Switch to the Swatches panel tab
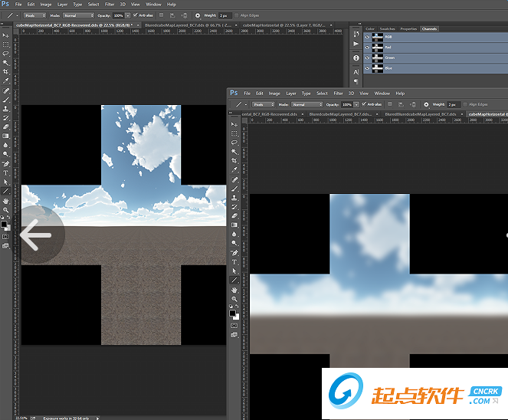 coord(388,29)
